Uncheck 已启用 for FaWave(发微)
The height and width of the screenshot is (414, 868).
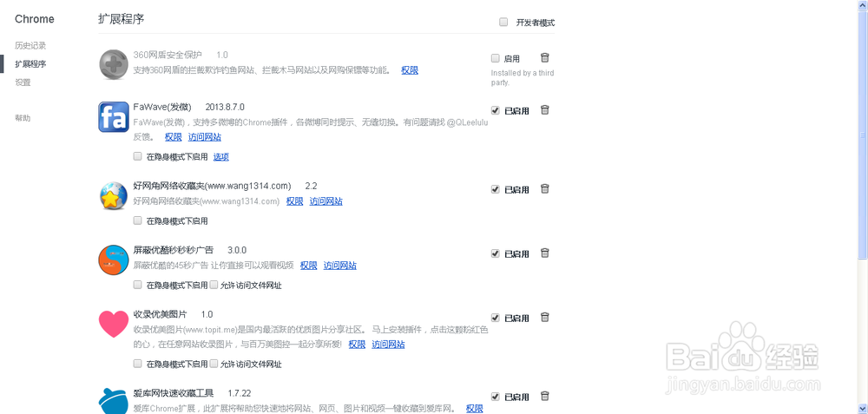click(496, 110)
